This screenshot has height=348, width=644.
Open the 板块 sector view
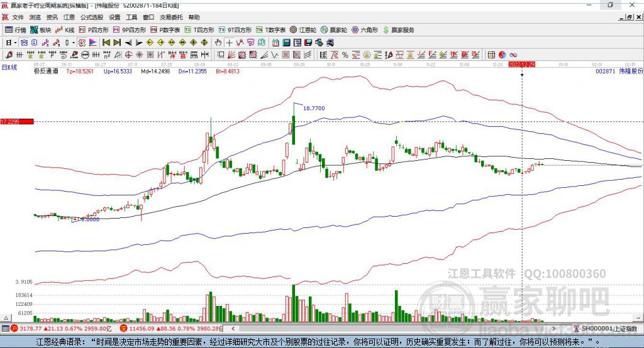[x=40, y=30]
